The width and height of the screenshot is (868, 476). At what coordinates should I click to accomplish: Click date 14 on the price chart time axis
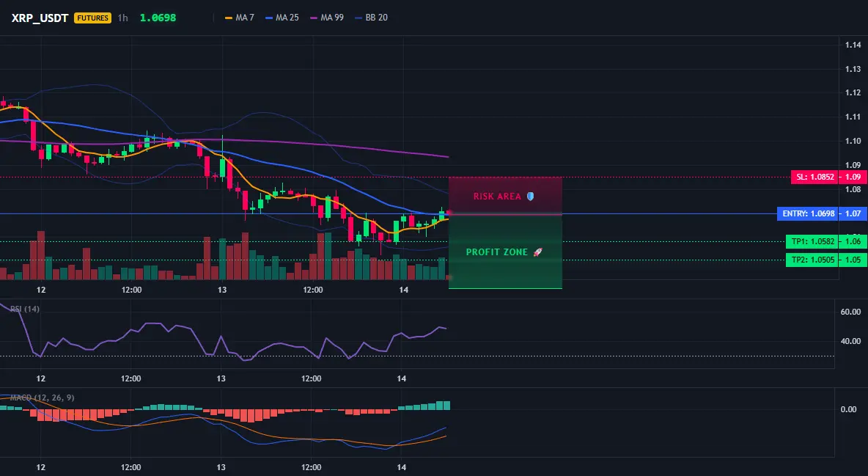403,290
